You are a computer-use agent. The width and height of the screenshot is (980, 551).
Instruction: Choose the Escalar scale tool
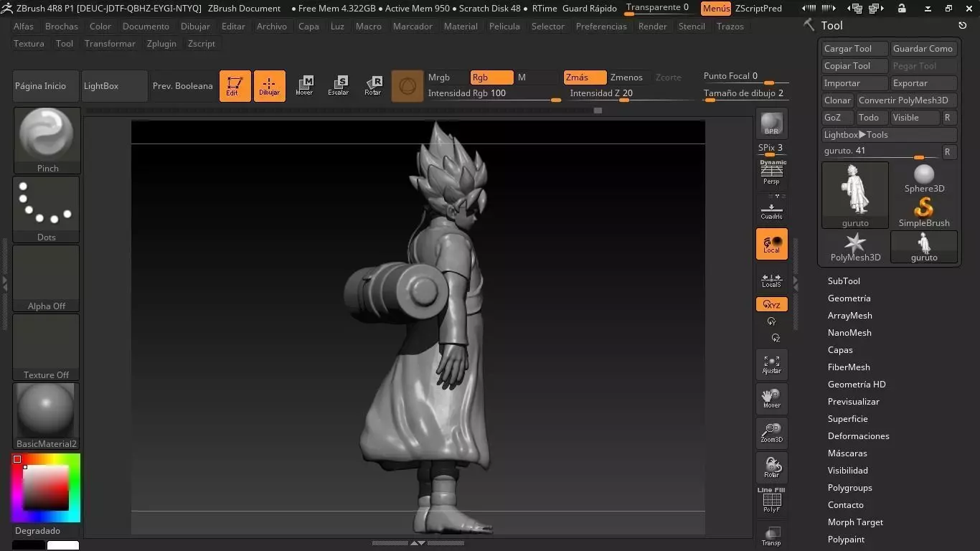339,86
